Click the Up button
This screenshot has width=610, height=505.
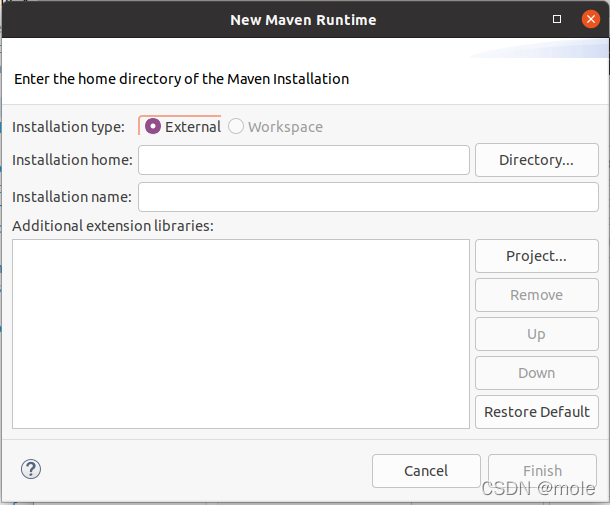[x=536, y=334]
